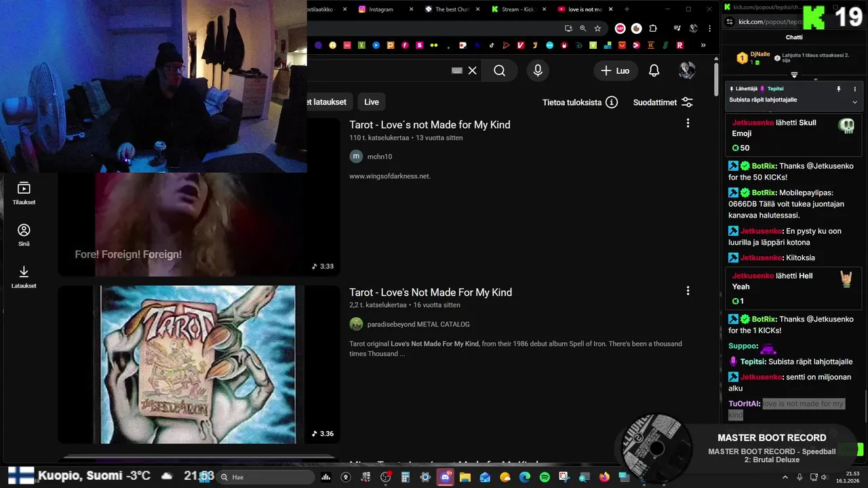Open Firefox from the taskbar
This screenshot has height=488, width=868.
(604, 477)
